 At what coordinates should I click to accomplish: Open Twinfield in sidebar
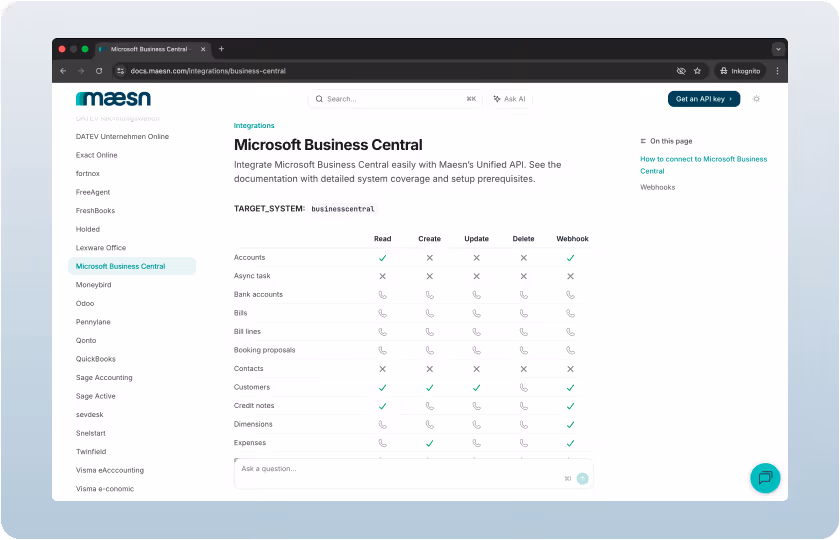pyautogui.click(x=91, y=452)
